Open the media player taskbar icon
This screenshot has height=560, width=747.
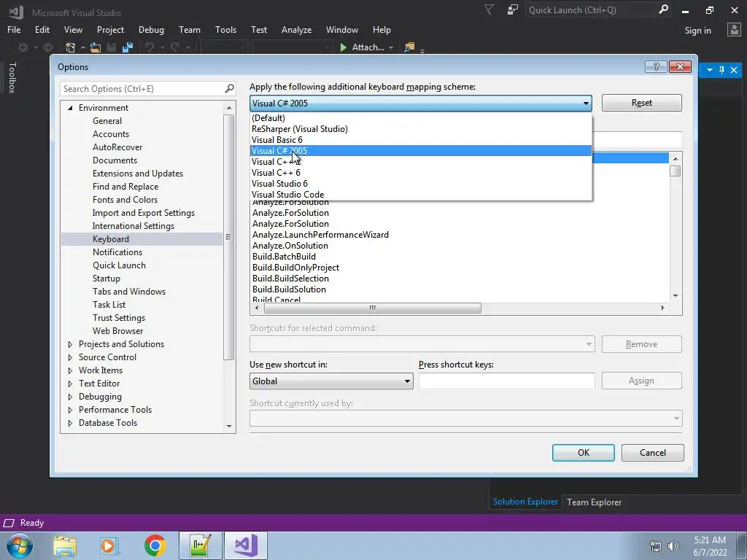(x=109, y=545)
